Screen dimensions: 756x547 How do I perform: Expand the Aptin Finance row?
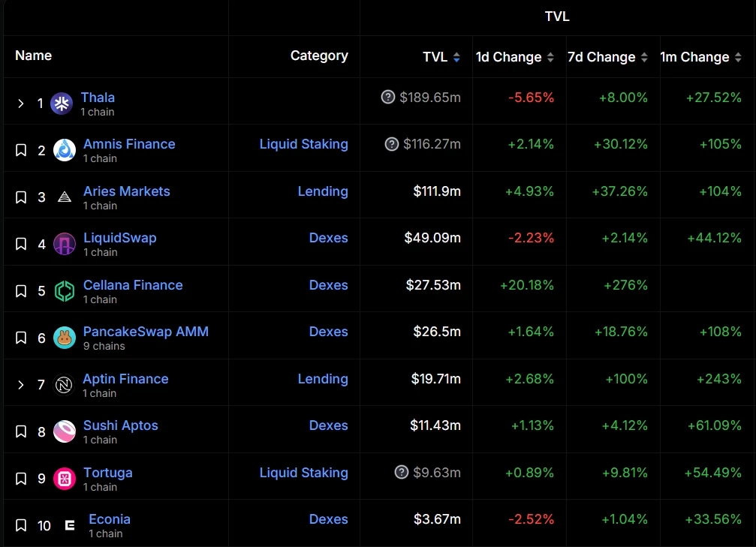[x=21, y=385]
